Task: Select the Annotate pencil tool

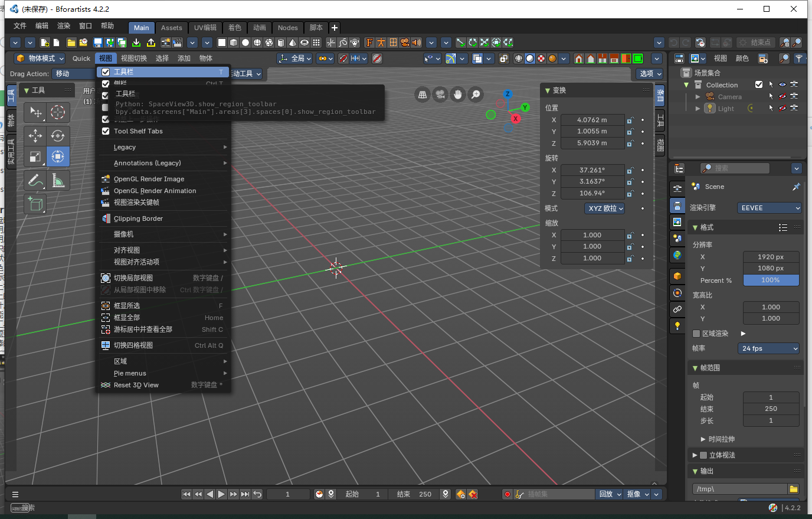Action: coord(35,181)
